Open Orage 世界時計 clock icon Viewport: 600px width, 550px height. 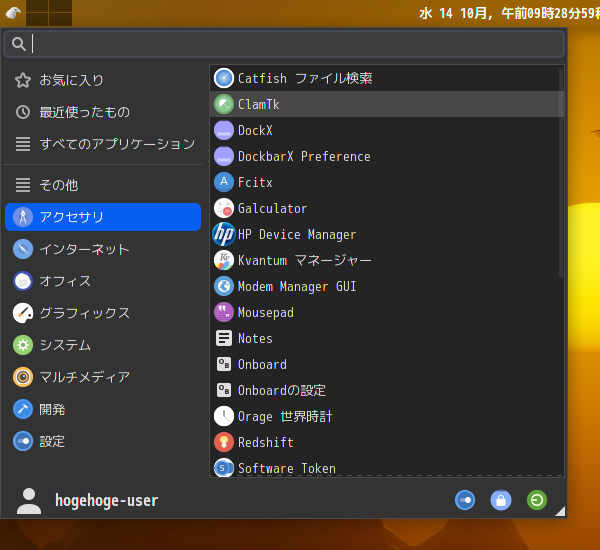(224, 416)
